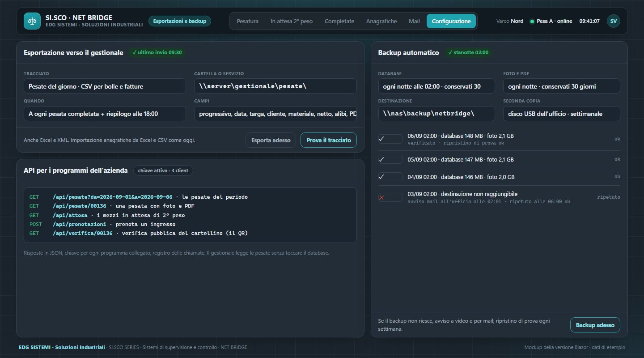Image resolution: width=644 pixels, height=358 pixels.
Task: Start a backup with Backup adesso
Action: 595,325
